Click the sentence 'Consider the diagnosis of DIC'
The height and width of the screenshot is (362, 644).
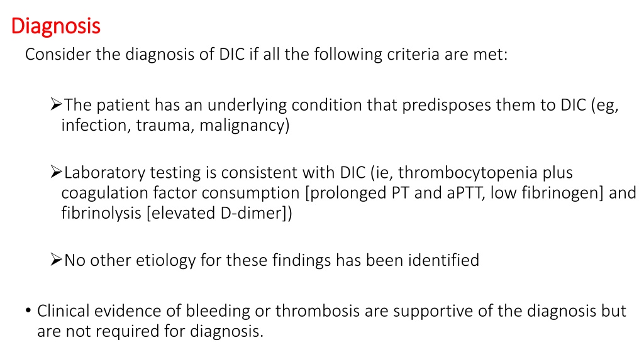[x=266, y=54]
